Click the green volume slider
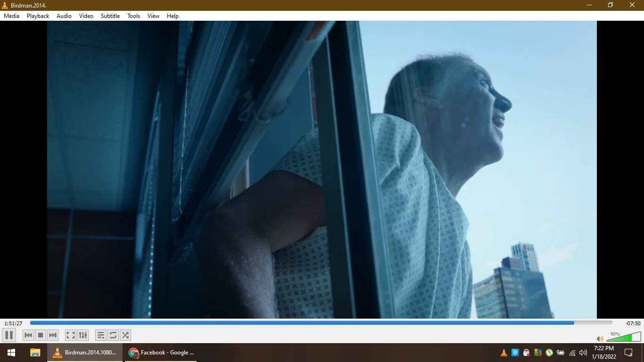 pos(624,337)
